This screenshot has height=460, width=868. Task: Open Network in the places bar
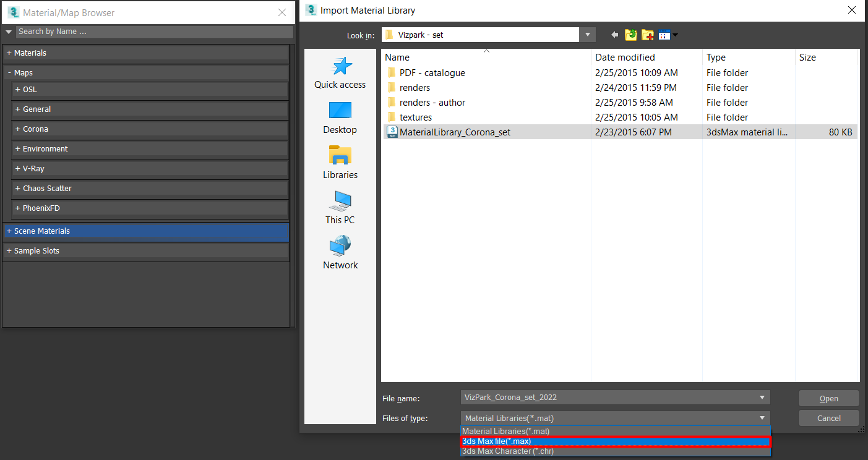coord(340,253)
